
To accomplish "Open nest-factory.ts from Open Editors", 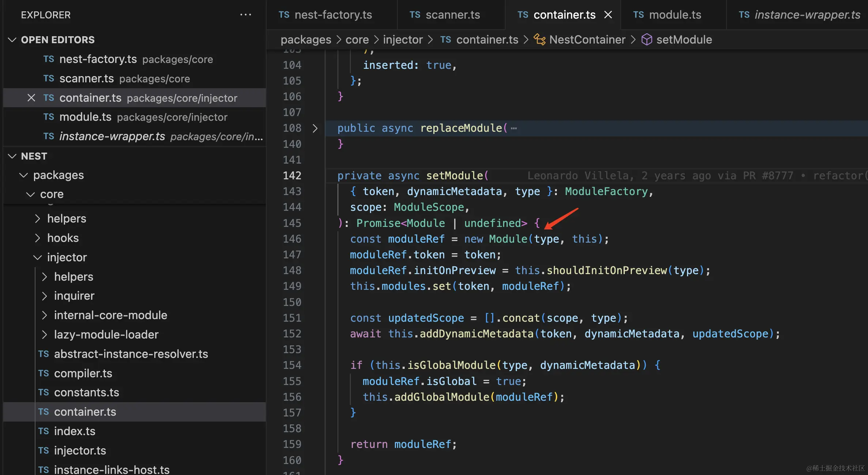I will point(135,59).
